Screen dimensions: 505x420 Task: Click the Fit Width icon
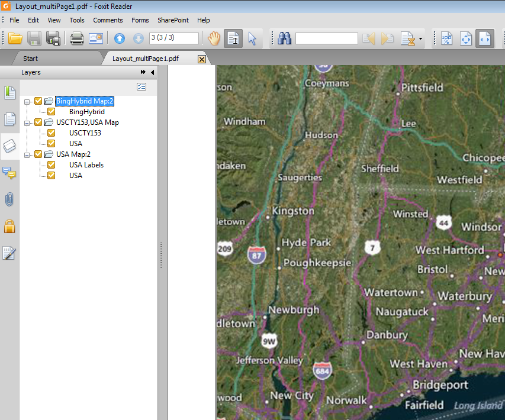point(485,38)
